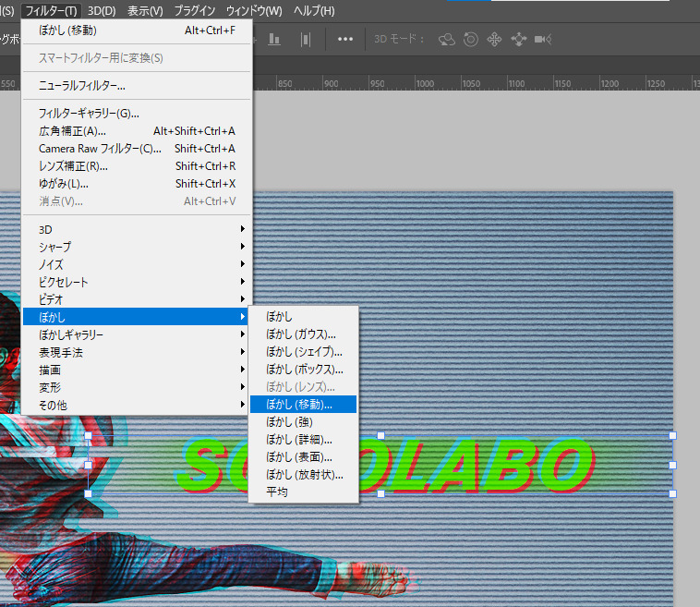
Task: Click the ニューラルフィルター... menu entry
Action: pos(82,86)
